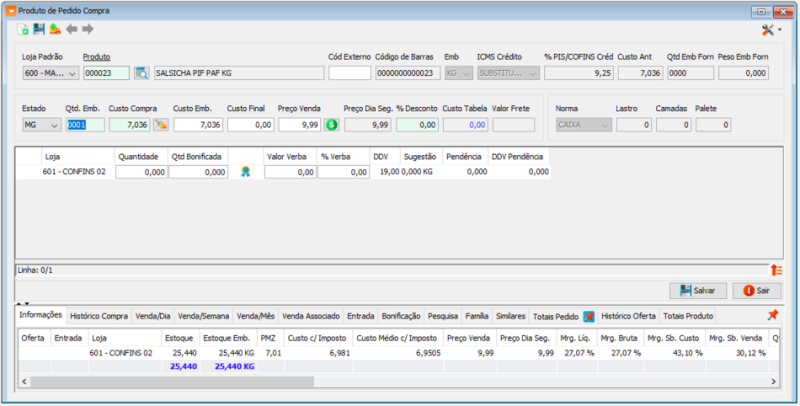Click the Cód Externo input field

(x=349, y=73)
